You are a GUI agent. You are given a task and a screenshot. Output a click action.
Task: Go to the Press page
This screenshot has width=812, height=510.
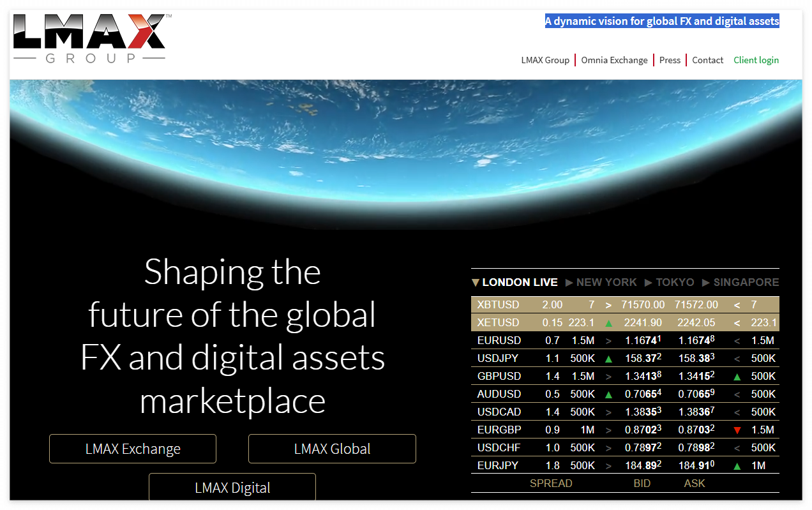670,60
